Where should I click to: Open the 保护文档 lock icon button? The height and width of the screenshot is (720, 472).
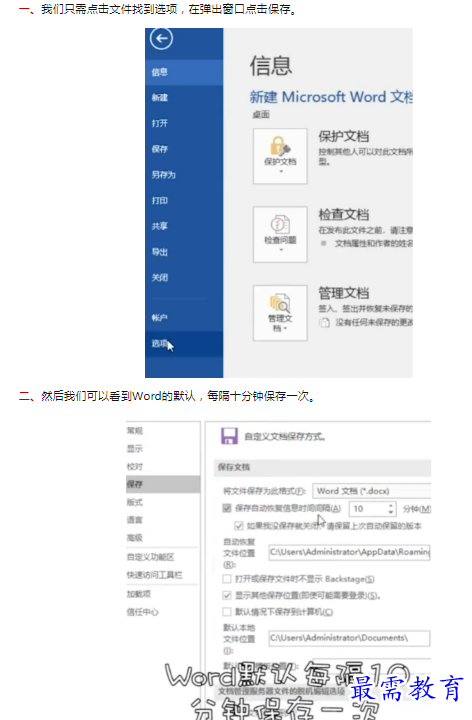pyautogui.click(x=280, y=156)
